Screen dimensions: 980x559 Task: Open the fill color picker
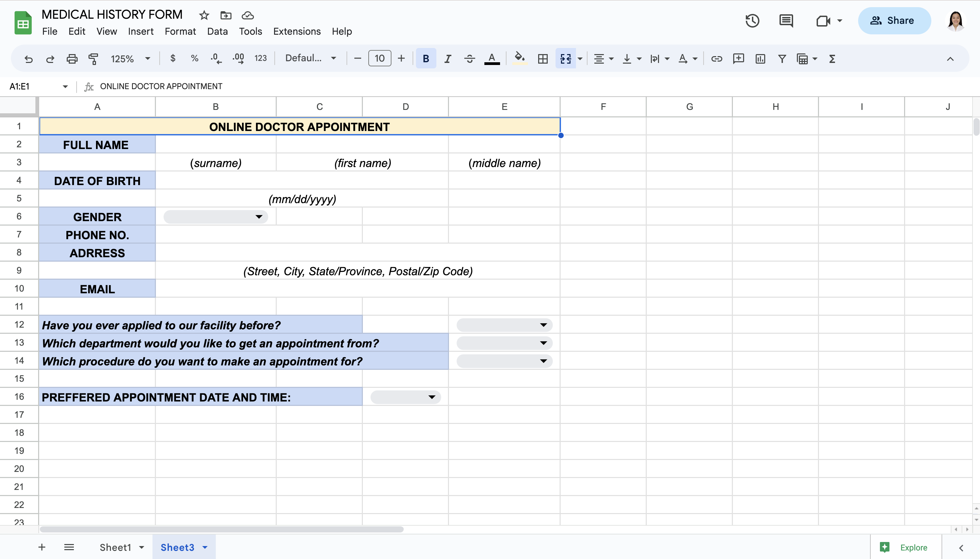519,59
